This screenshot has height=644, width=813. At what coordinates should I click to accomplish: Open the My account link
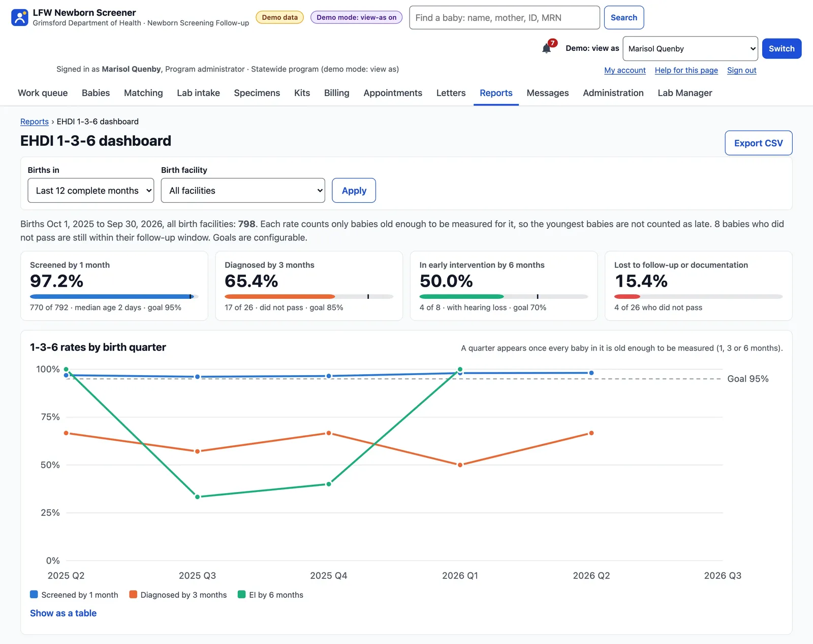pyautogui.click(x=625, y=70)
